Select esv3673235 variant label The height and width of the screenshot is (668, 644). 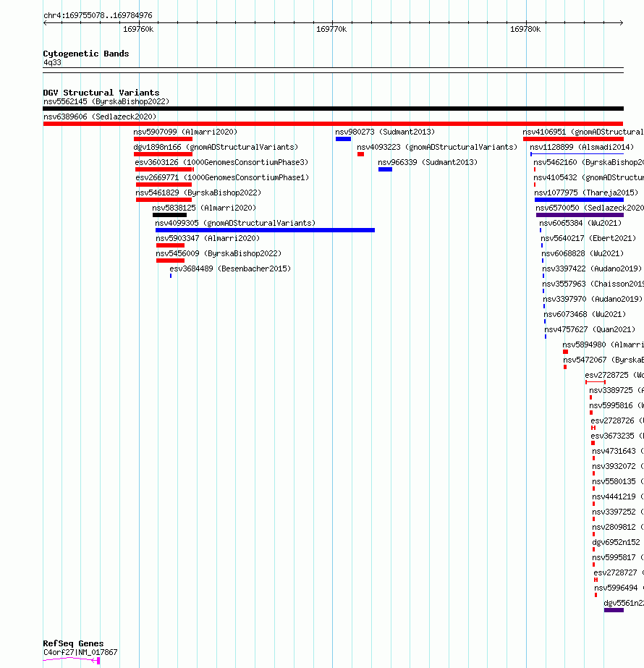(x=617, y=436)
